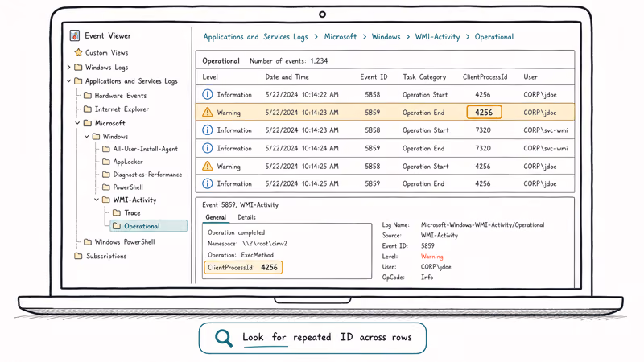The height and width of the screenshot is (362, 644).
Task: Click the Custom Views star icon
Action: point(78,52)
